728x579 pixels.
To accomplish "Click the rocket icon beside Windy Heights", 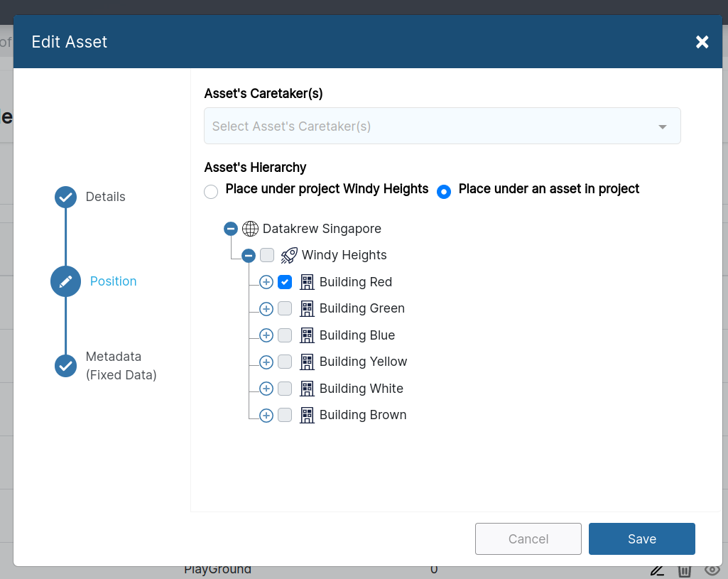I will pyautogui.click(x=289, y=255).
